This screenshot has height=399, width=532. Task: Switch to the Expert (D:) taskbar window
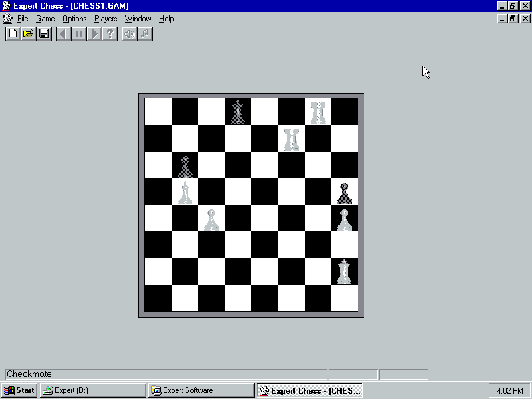(x=92, y=390)
